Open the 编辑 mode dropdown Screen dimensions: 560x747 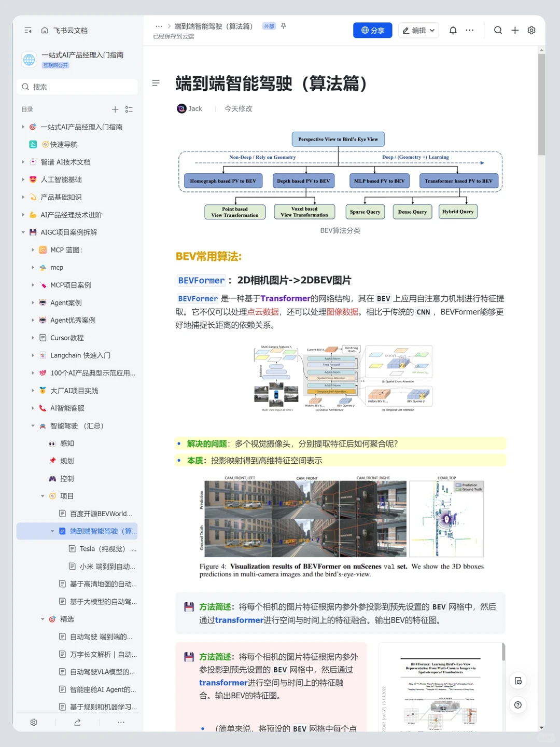click(418, 30)
